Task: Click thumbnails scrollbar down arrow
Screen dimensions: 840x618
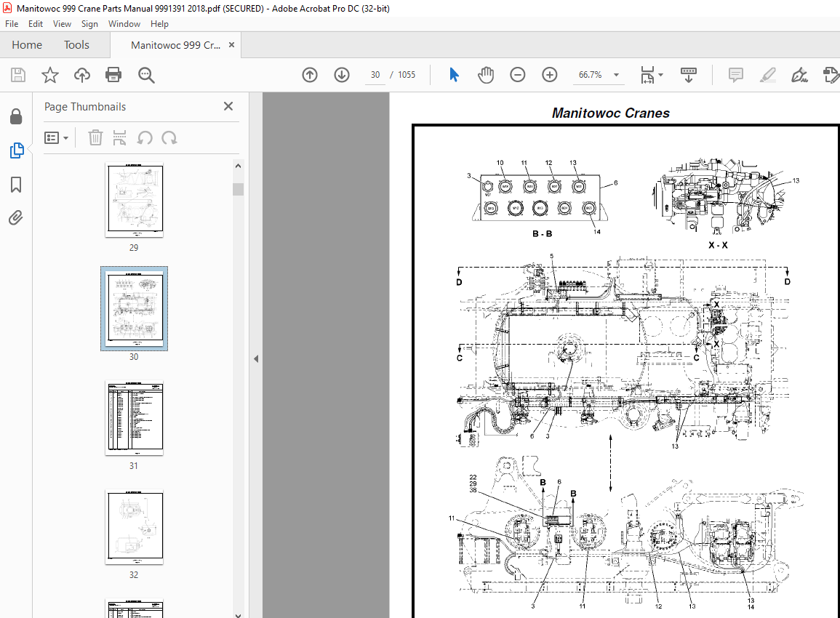Action: (x=239, y=614)
